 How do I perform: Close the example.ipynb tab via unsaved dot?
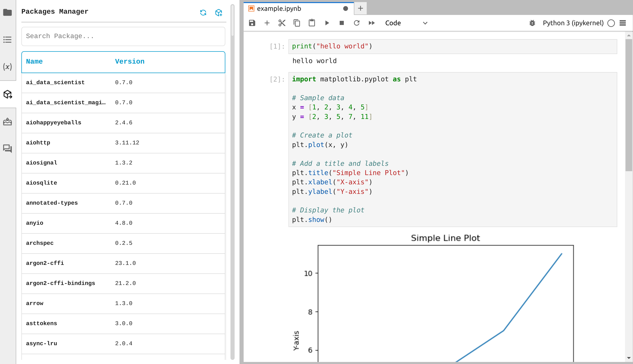click(346, 8)
